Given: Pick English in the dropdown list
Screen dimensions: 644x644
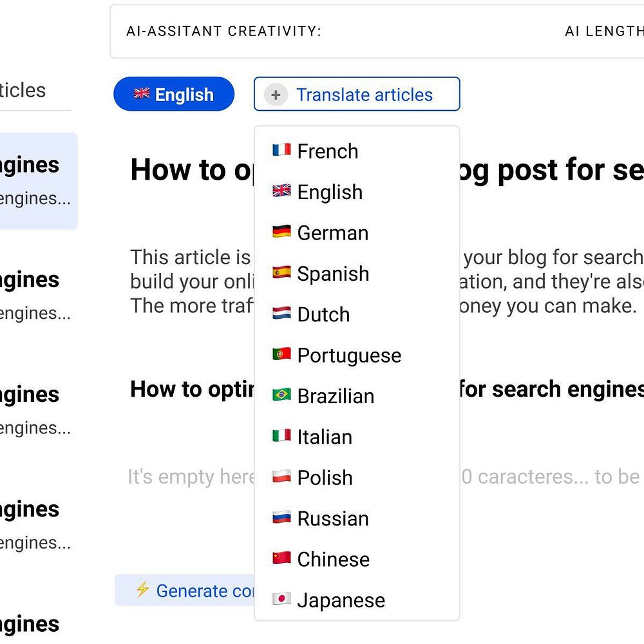Looking at the screenshot, I should pyautogui.click(x=330, y=192).
